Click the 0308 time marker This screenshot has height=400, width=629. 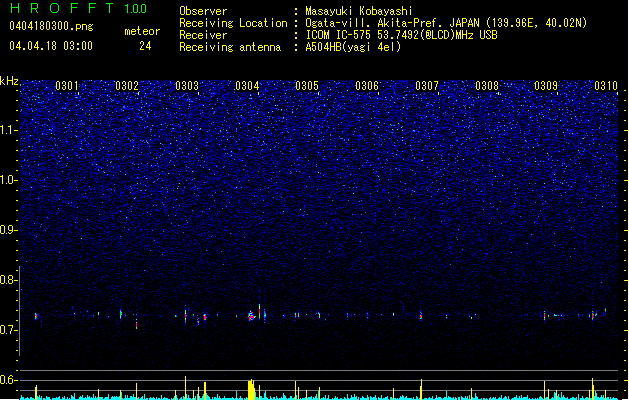(x=487, y=86)
